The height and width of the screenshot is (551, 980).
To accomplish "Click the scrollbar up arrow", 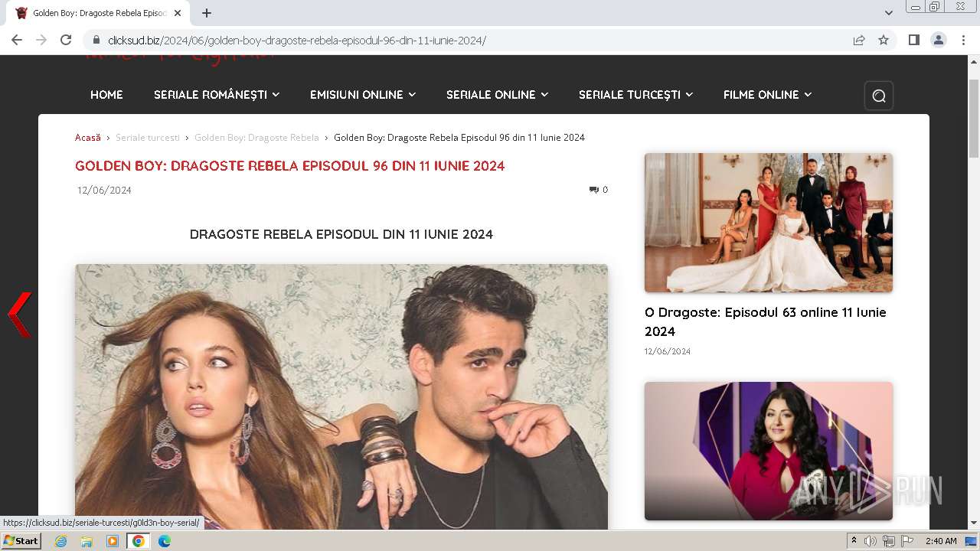I will (974, 61).
